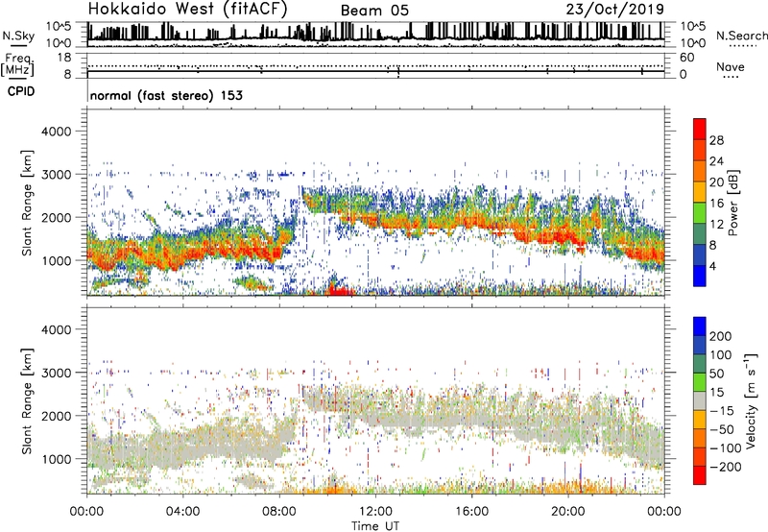Click the dark blue bottom segment of the Power color bar

tap(700, 276)
